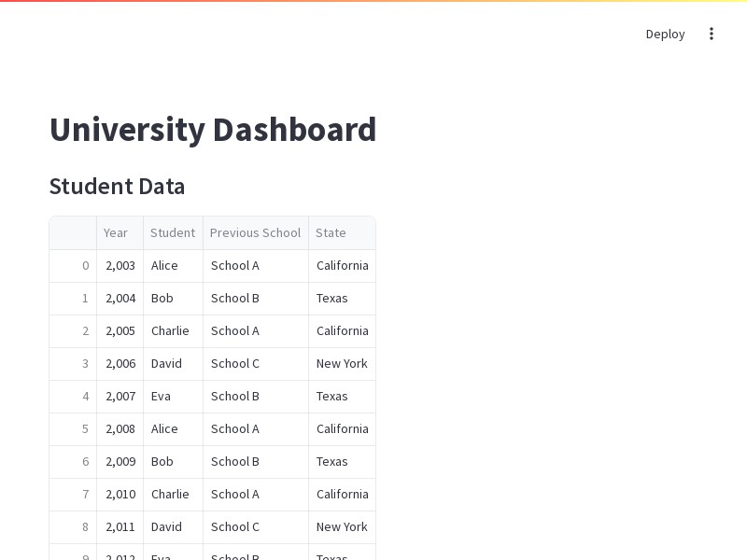The width and height of the screenshot is (747, 560).
Task: Click California in Alice's 2,003 row
Action: (342, 266)
